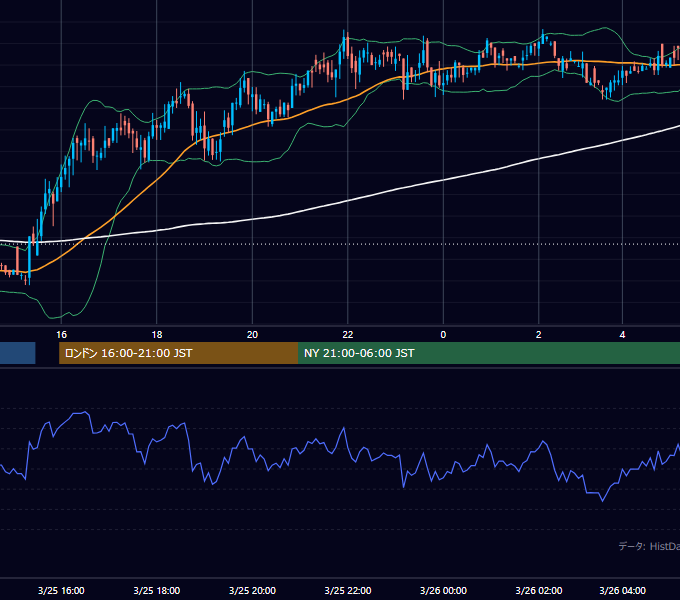Click the 3/26 00:00 date label
The width and height of the screenshot is (680, 600).
443,590
